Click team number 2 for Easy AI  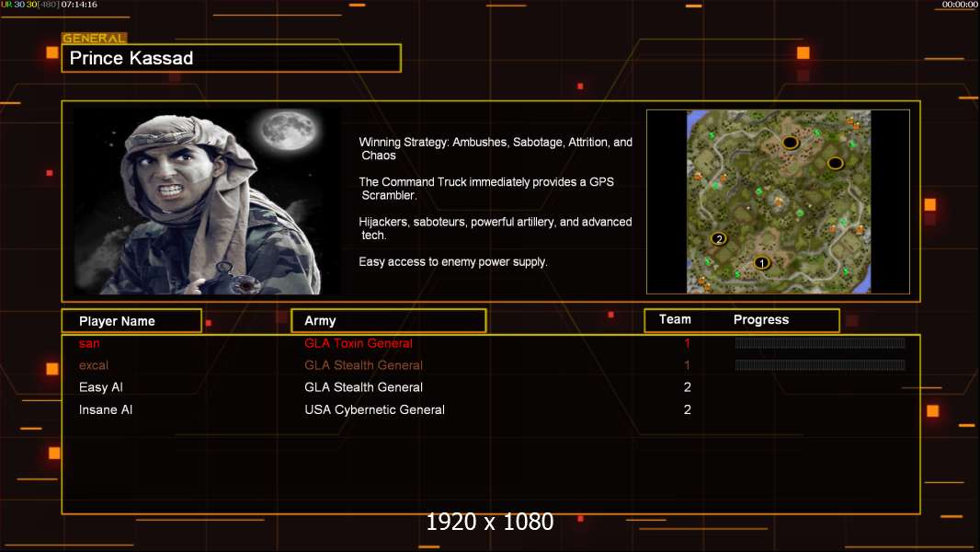(x=687, y=387)
